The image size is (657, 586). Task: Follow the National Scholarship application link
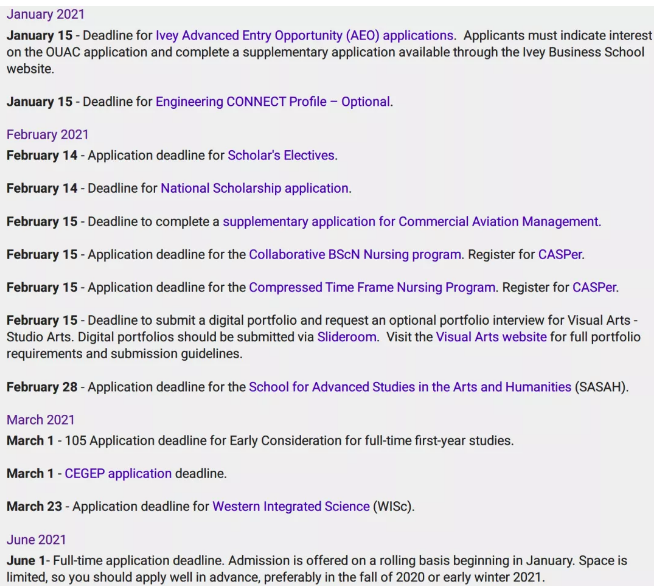[x=255, y=188]
